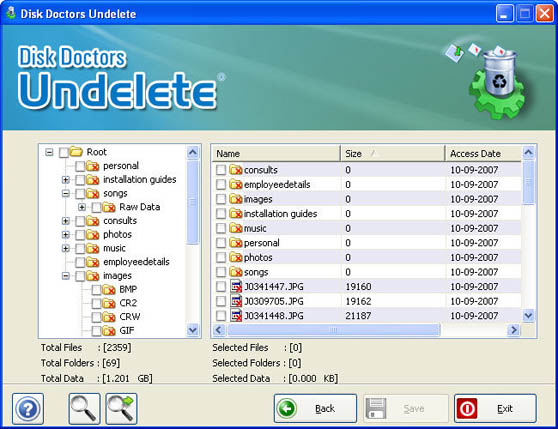The image size is (558, 429).
Task: Click the magnifying glass search icon
Action: pos(84,409)
